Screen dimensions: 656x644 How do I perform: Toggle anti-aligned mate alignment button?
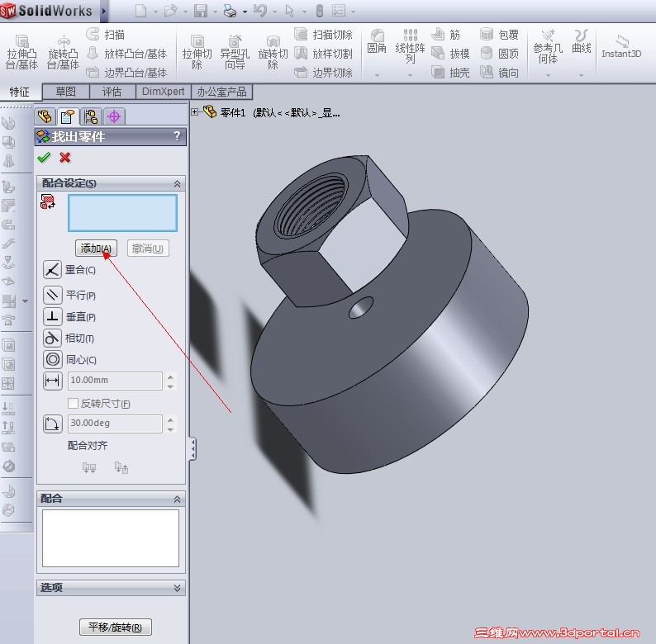pyautogui.click(x=121, y=467)
